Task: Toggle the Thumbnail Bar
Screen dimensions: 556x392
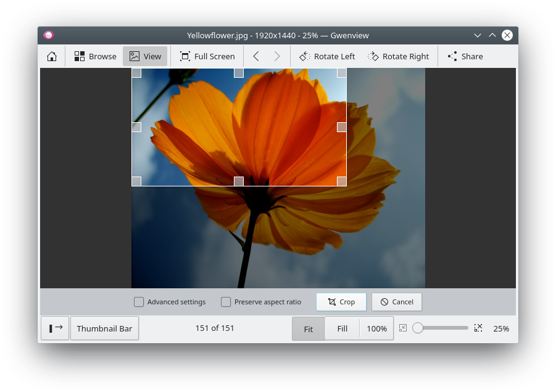Action: pos(104,328)
